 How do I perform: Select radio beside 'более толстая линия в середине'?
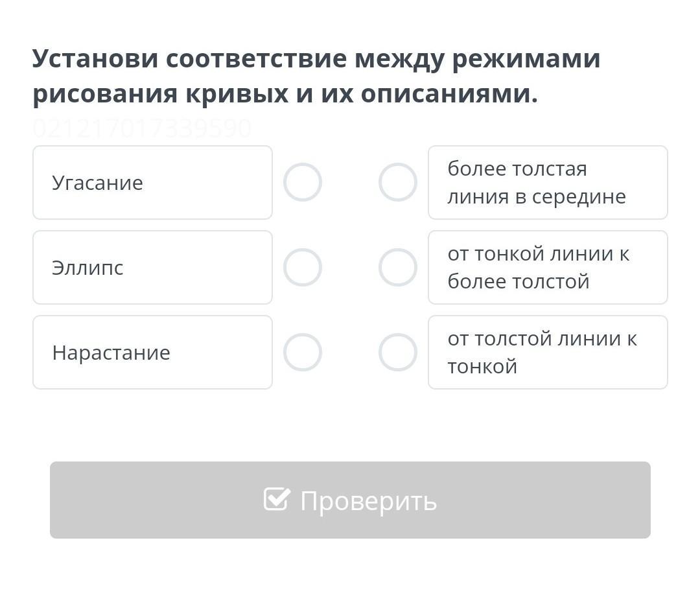pos(397,182)
